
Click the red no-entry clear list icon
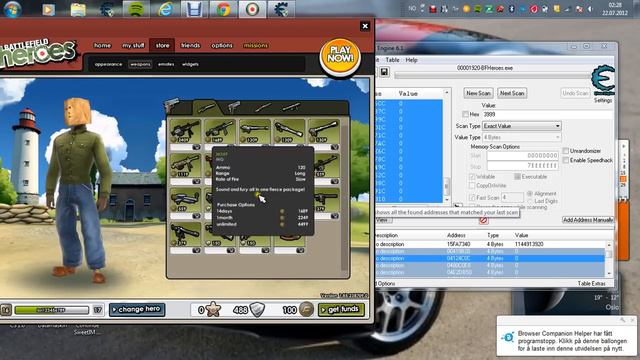coord(483,220)
